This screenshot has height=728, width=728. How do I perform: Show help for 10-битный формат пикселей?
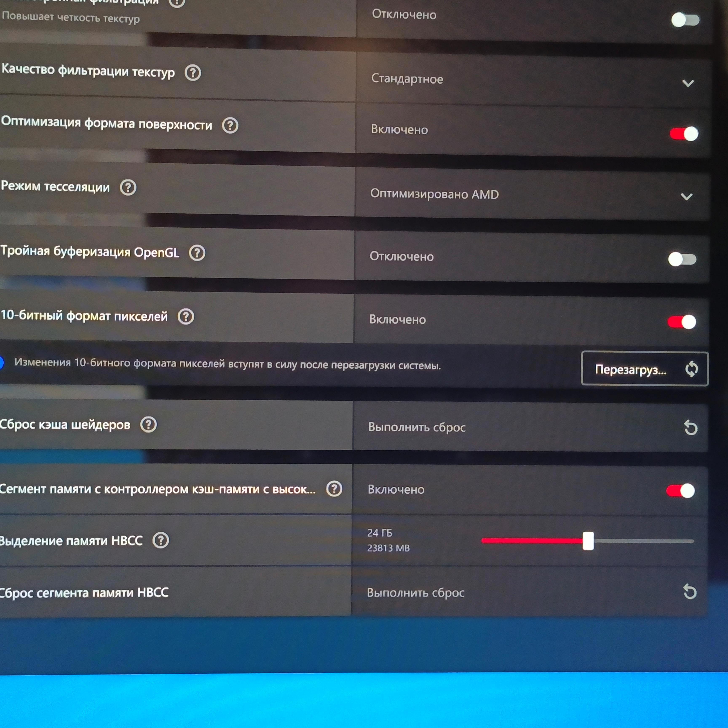(x=186, y=317)
